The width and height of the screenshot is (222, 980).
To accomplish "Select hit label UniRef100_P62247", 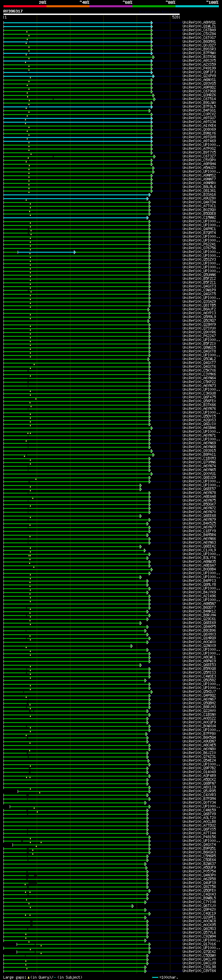I will (x=199, y=336).
